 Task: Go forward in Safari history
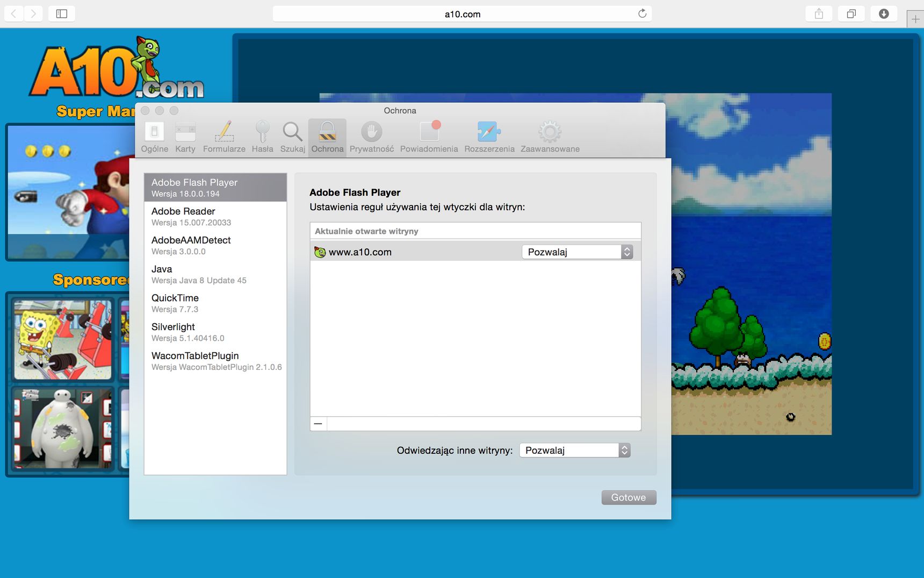coord(33,13)
